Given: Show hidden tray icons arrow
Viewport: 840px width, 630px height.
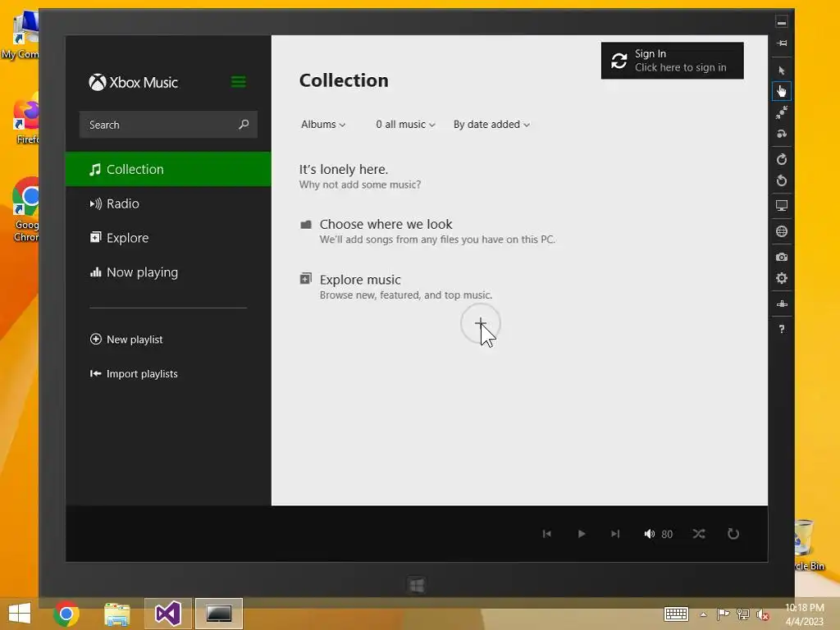Looking at the screenshot, I should pos(703,614).
